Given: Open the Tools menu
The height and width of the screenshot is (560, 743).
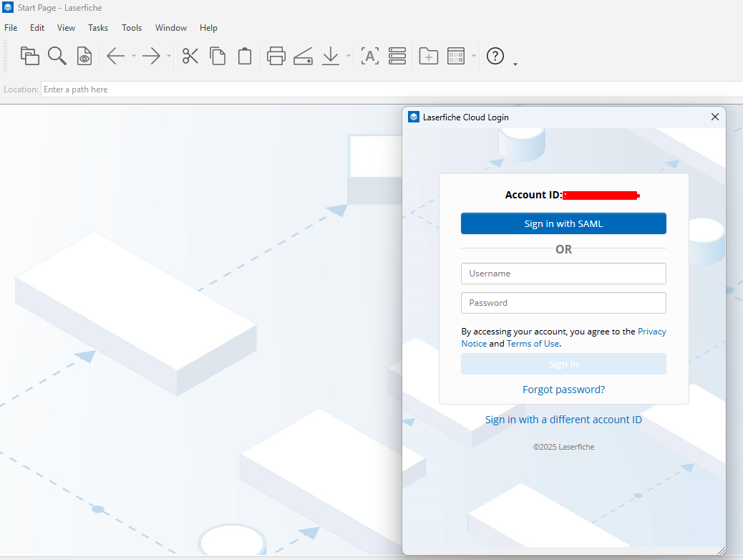Looking at the screenshot, I should pos(132,28).
